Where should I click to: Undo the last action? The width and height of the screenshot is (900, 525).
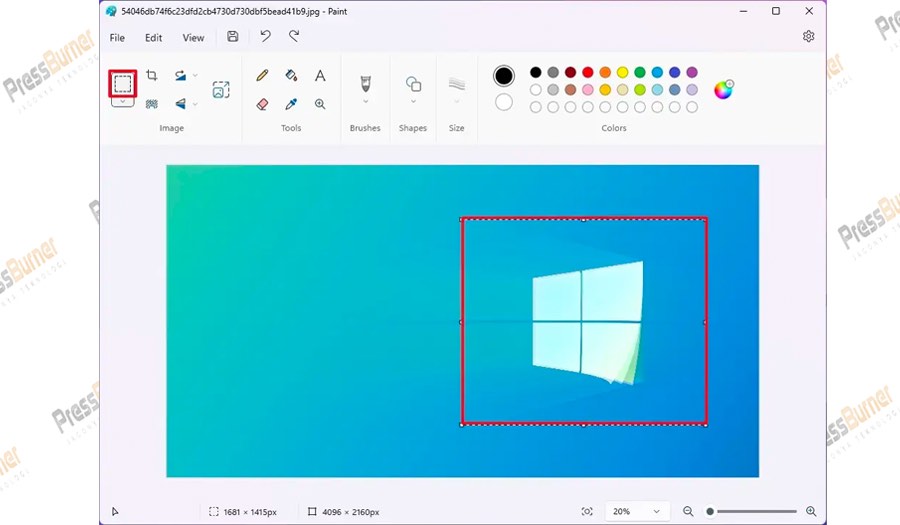point(265,37)
